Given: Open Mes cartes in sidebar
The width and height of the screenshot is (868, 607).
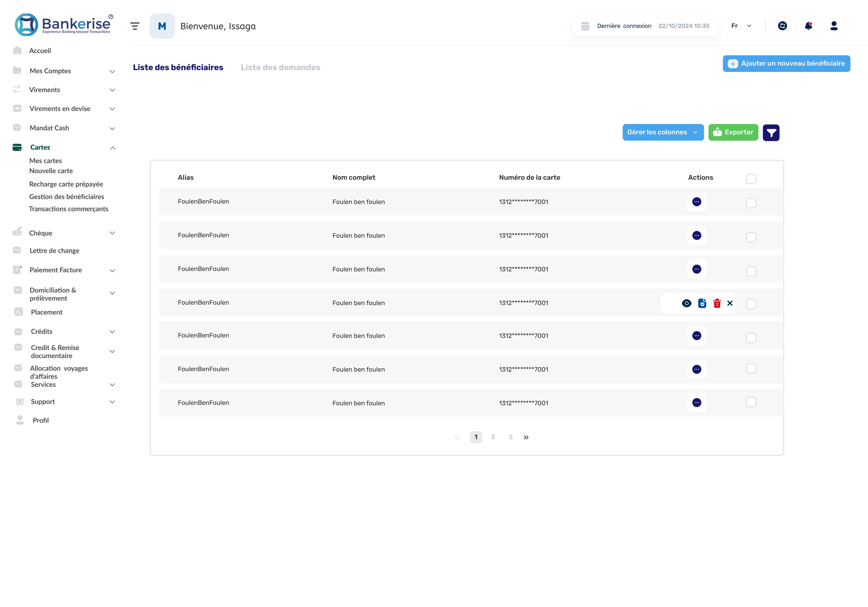Looking at the screenshot, I should point(45,161).
